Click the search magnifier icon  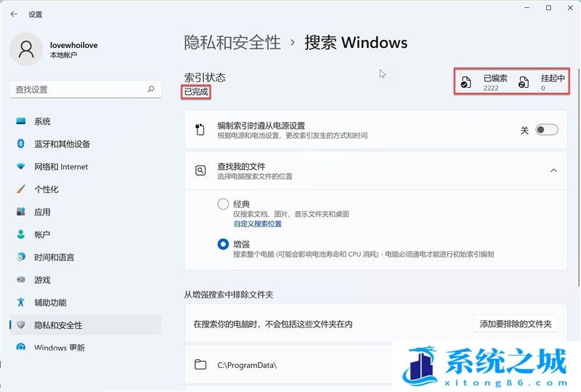pos(151,89)
